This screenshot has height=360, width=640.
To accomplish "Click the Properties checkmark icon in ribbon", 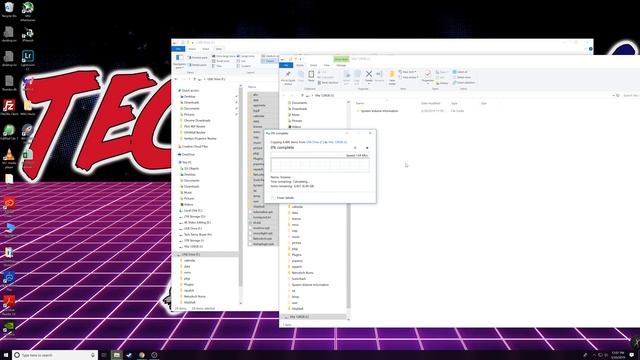I will click(427, 74).
